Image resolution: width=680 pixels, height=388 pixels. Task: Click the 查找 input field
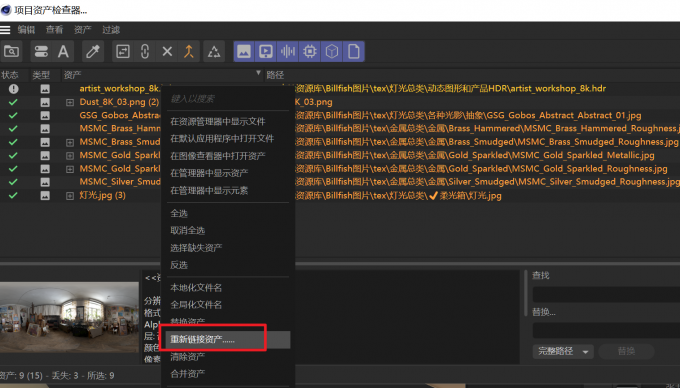pyautogui.click(x=606, y=294)
